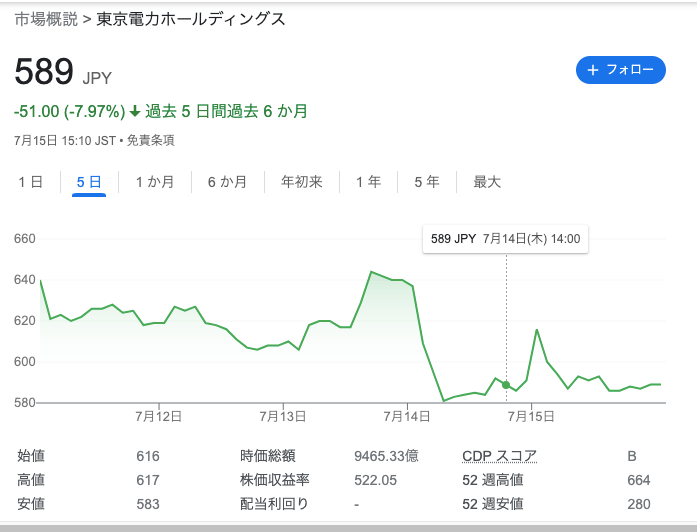The height and width of the screenshot is (532, 697).
Task: Click the 7月15日 date label on axis
Action: pos(531,416)
